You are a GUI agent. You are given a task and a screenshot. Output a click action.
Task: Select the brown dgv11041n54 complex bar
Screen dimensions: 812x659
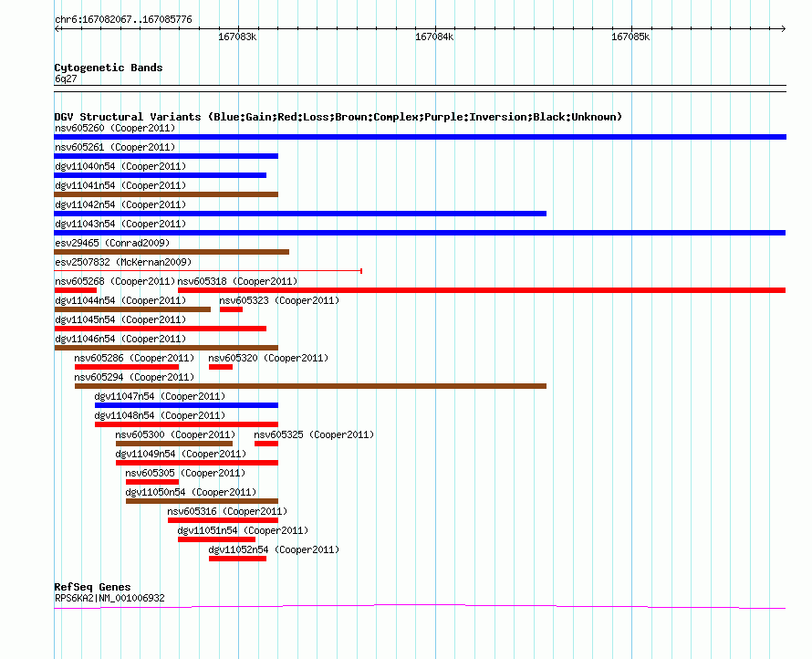(x=166, y=194)
